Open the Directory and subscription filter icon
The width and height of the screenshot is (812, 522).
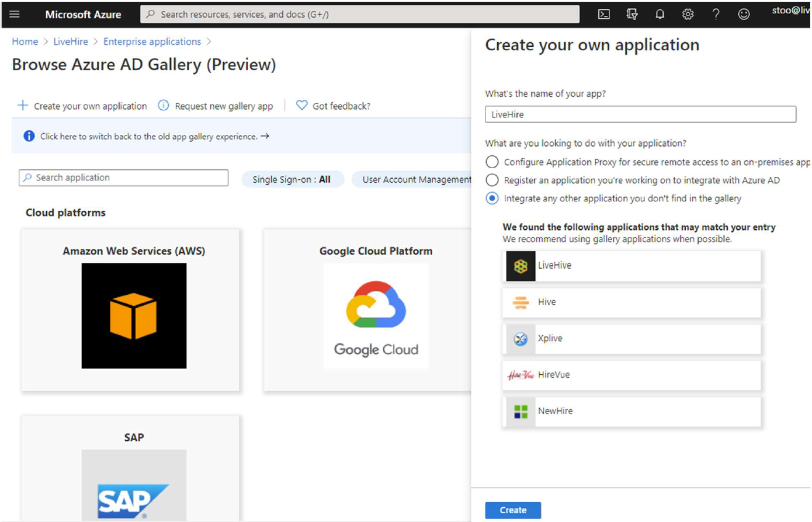click(x=631, y=14)
